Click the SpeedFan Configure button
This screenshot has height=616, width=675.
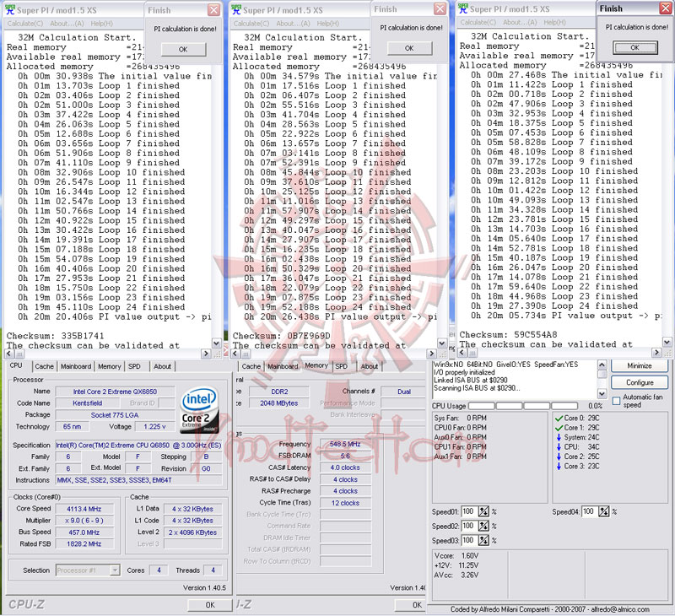[x=640, y=382]
